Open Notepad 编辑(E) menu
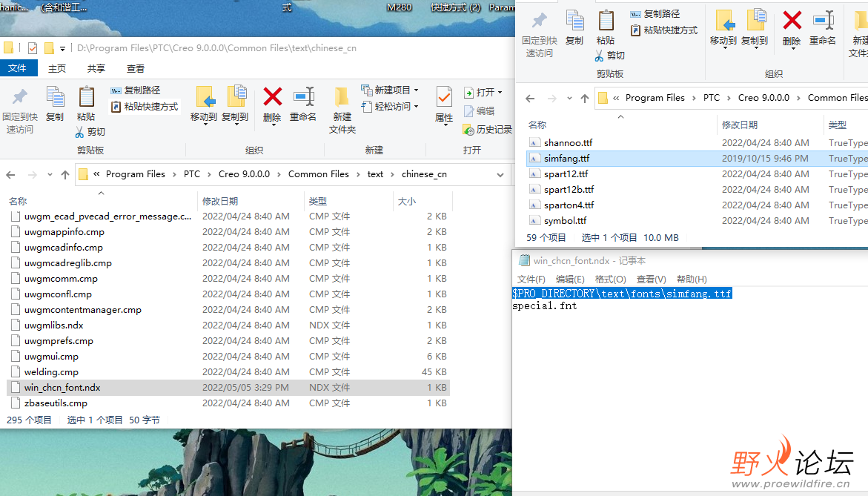The height and width of the screenshot is (496, 868). (x=569, y=279)
